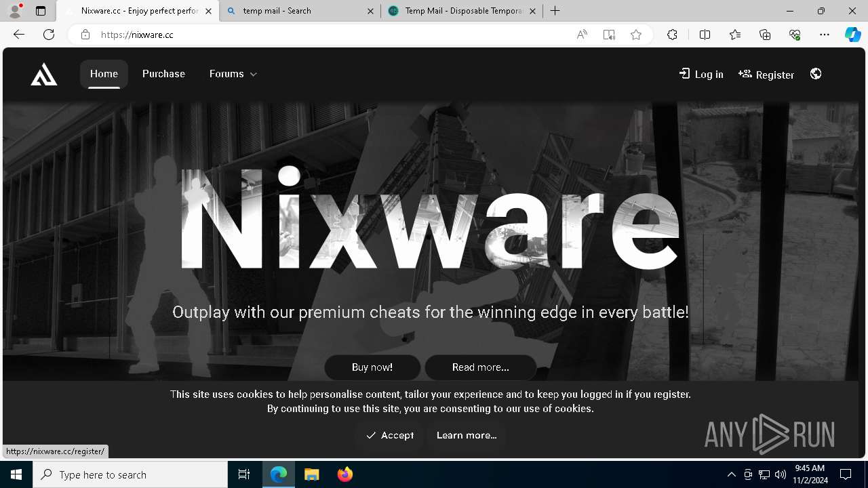Screen dimensions: 868x488
Task: Activate the Read aloud icon
Action: coord(582,35)
